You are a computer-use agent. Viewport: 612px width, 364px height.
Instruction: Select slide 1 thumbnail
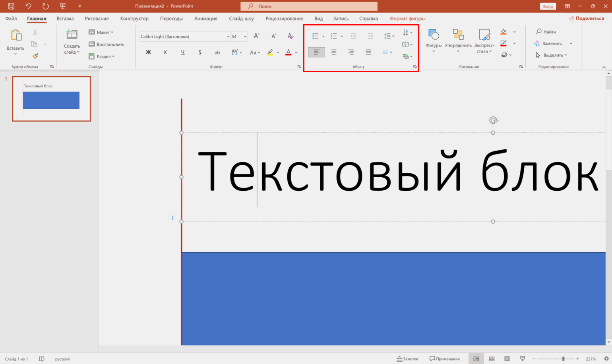pyautogui.click(x=51, y=99)
